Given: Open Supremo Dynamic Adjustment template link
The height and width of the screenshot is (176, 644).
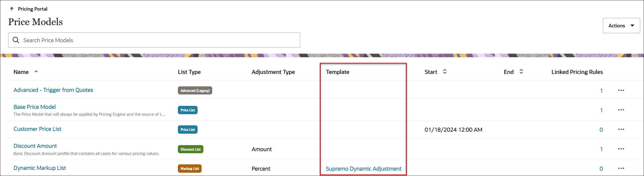Looking at the screenshot, I should click(363, 169).
